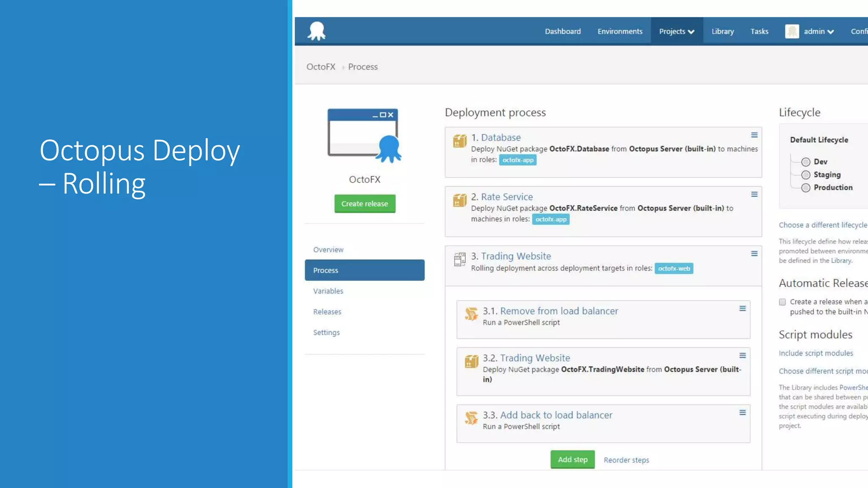Screen dimensions: 868x488
Task: Open the hamburger menu for step 1 Database
Action: coord(754,135)
